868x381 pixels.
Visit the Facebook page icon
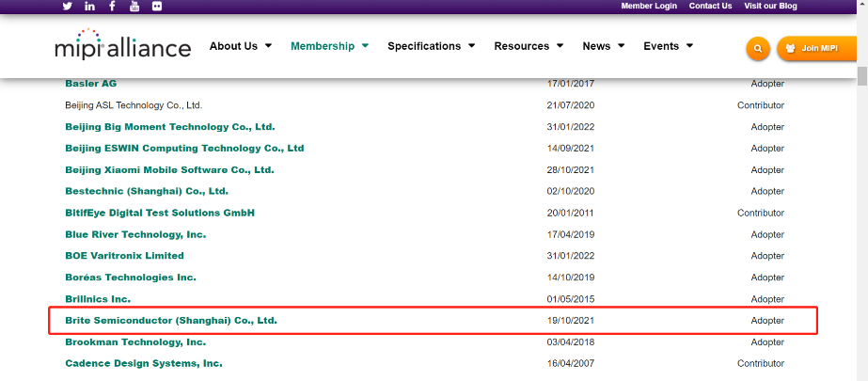(x=113, y=6)
